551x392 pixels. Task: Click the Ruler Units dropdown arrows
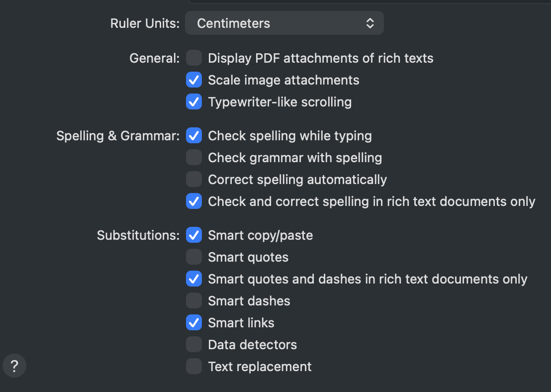370,23
